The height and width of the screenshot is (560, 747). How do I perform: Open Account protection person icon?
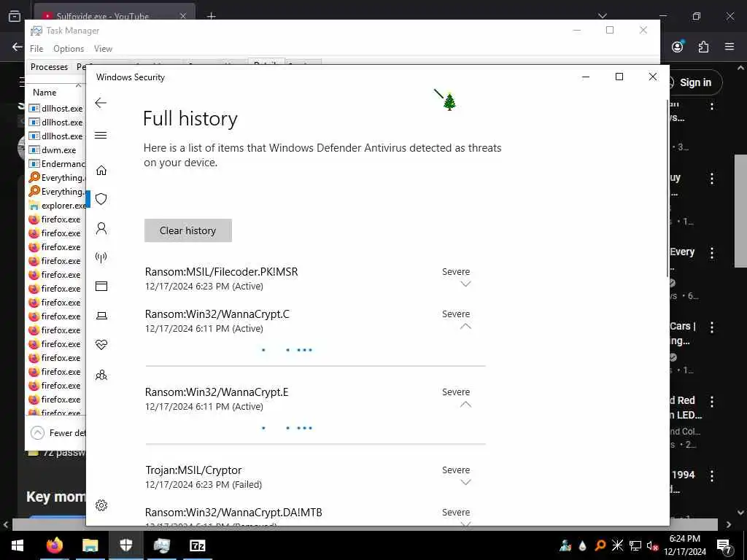pyautogui.click(x=101, y=228)
